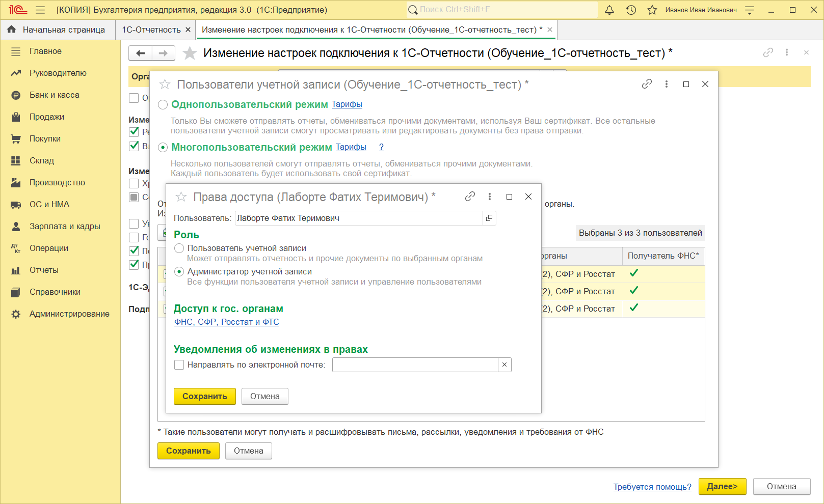Choose role Администратор учетной записи
The width and height of the screenshot is (824, 504).
pyautogui.click(x=179, y=271)
